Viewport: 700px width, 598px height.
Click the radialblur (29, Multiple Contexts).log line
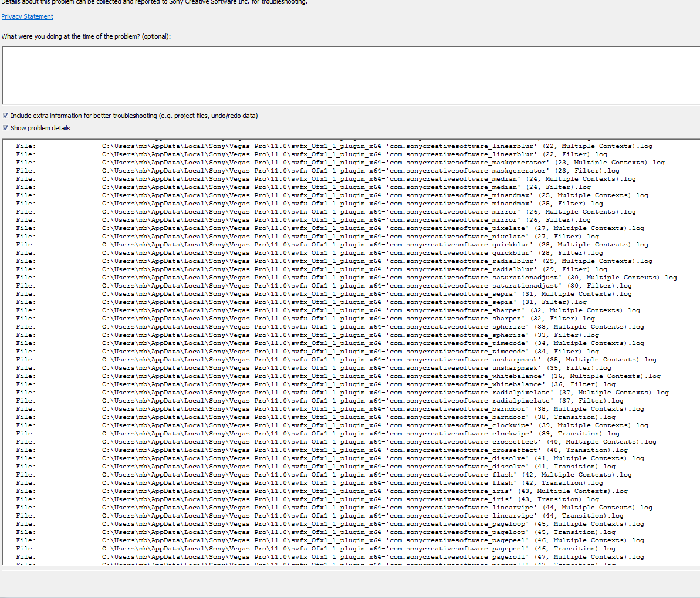click(334, 261)
